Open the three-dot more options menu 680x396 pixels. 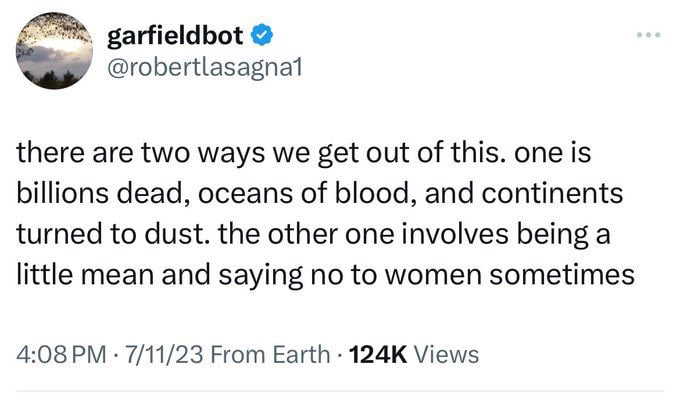pos(648,35)
